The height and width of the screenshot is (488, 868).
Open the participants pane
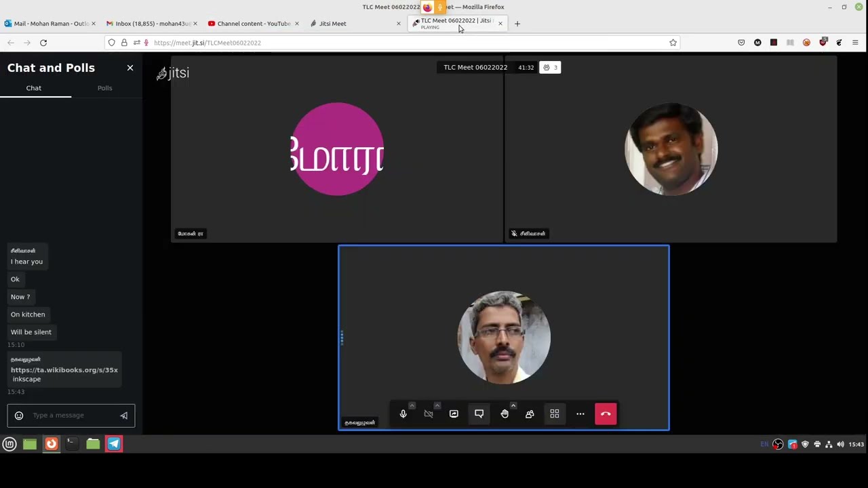[530, 414]
